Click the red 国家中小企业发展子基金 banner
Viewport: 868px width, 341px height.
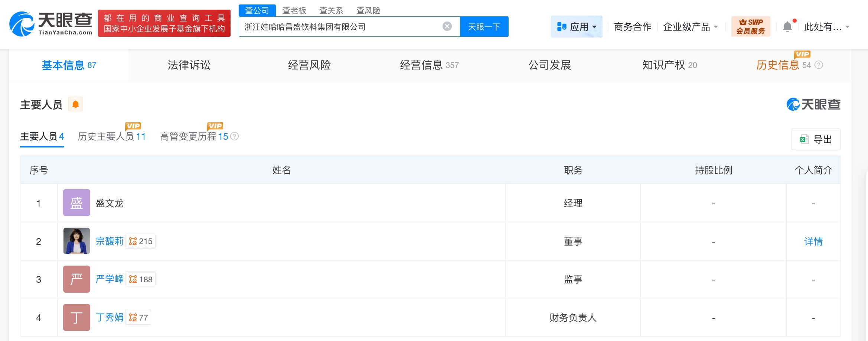click(164, 23)
